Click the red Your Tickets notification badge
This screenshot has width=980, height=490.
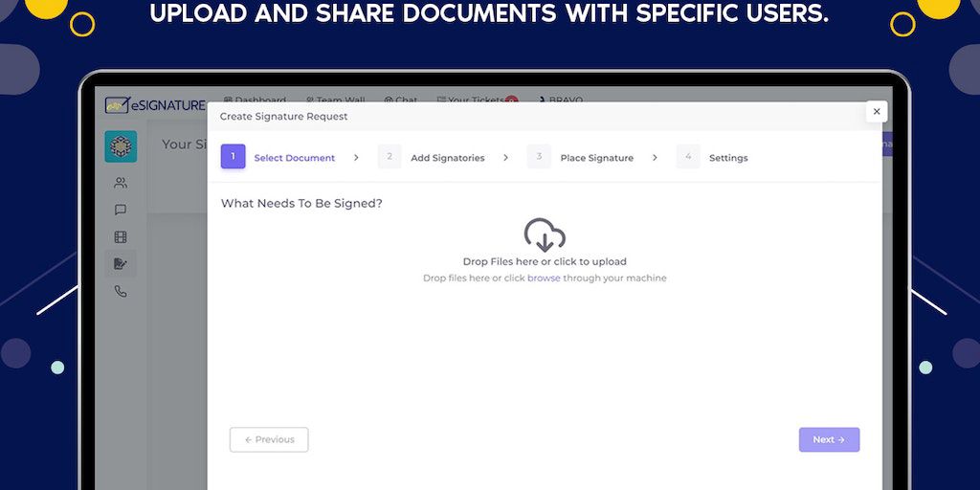511,100
